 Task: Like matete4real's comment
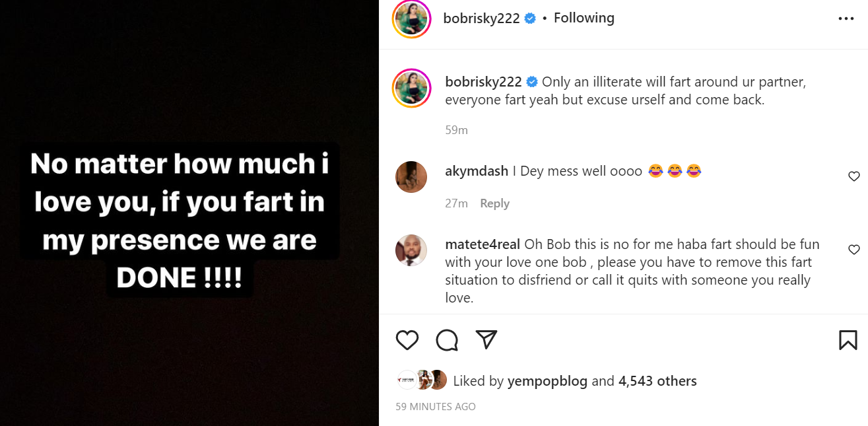[x=853, y=250]
